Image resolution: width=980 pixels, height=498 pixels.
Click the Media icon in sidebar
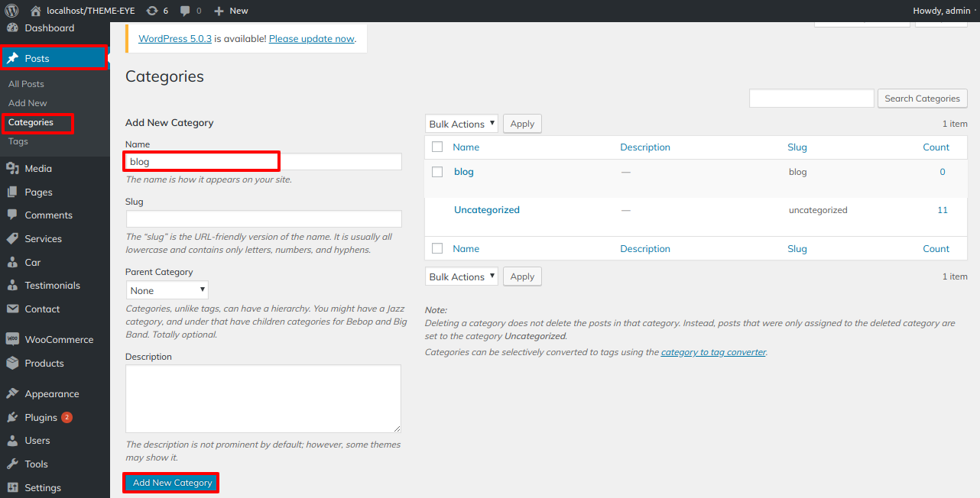pos(12,169)
